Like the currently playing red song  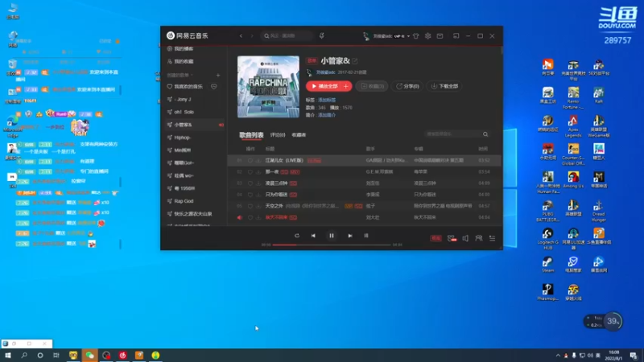[x=250, y=217]
